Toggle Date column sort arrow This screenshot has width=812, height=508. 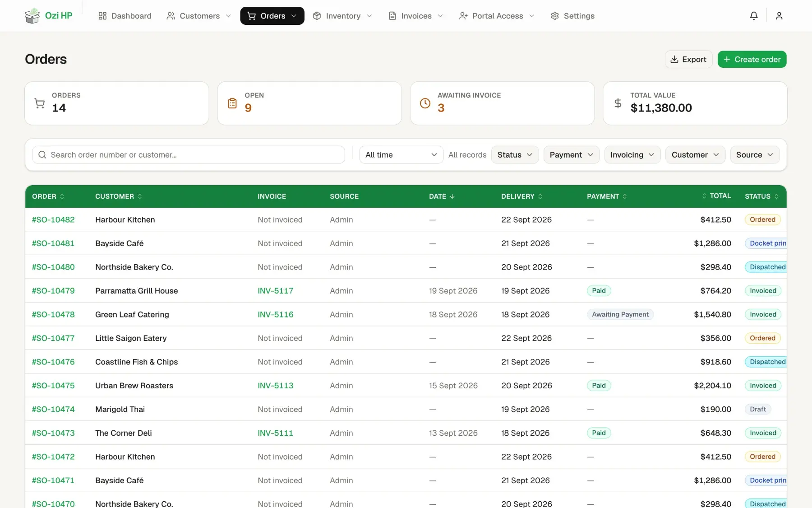(452, 196)
